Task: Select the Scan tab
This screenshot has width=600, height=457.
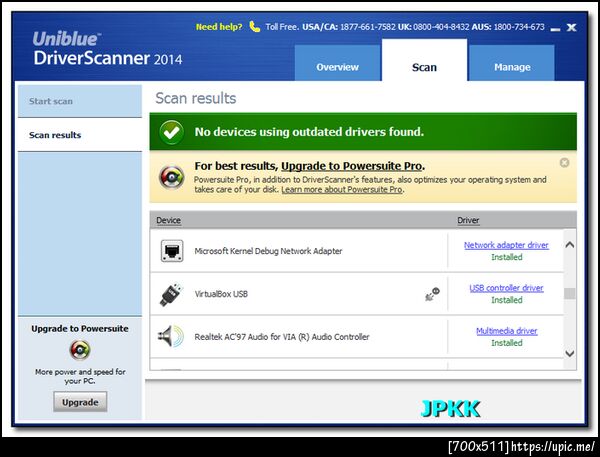Action: (424, 60)
